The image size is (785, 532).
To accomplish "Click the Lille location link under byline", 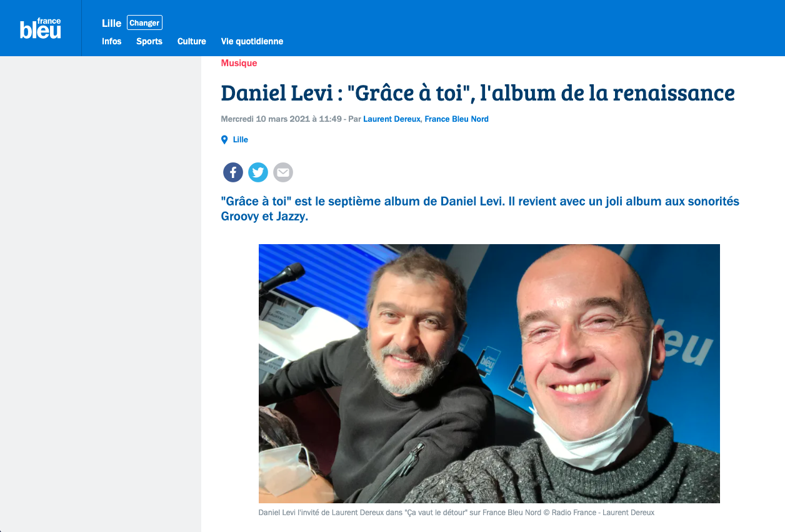I will tap(241, 140).
